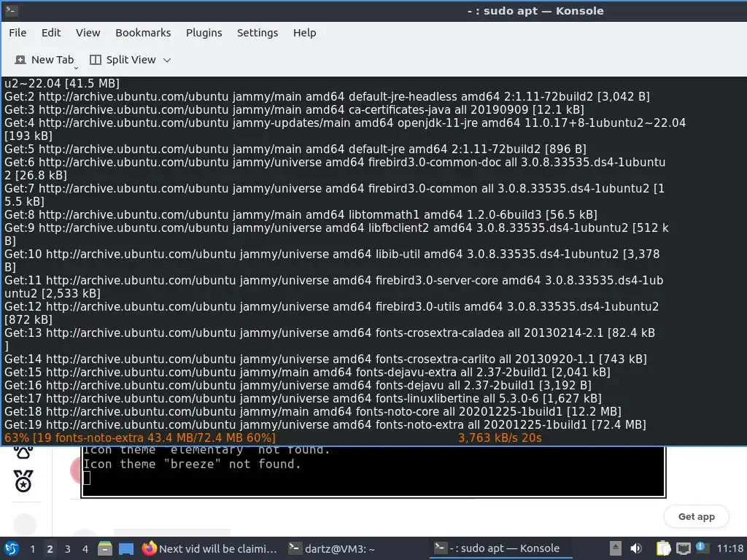Image resolution: width=747 pixels, height=560 pixels.
Task: Click the cursor block in the background terminal
Action: click(87, 478)
